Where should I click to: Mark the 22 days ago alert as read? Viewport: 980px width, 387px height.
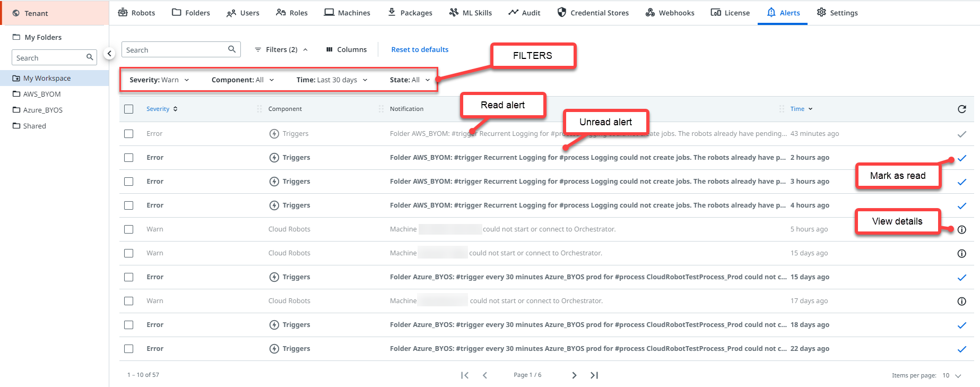pos(961,349)
